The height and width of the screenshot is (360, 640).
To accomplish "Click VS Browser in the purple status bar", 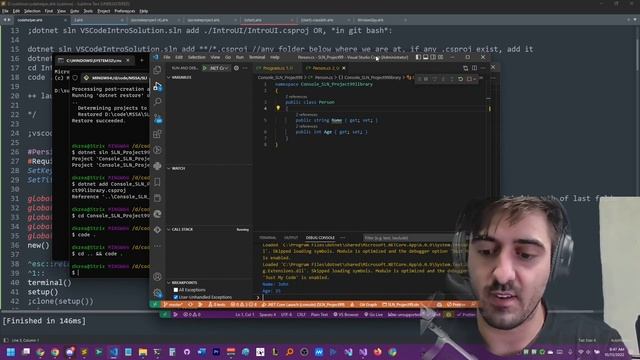I will pos(346,315).
